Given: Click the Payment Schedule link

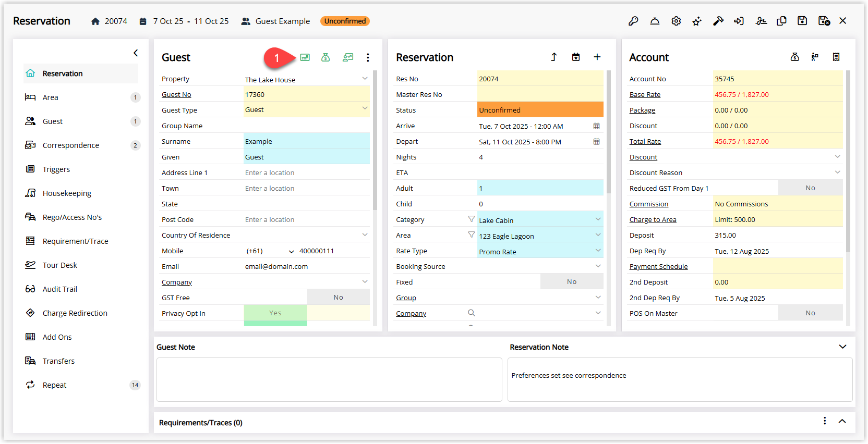Looking at the screenshot, I should pos(659,266).
